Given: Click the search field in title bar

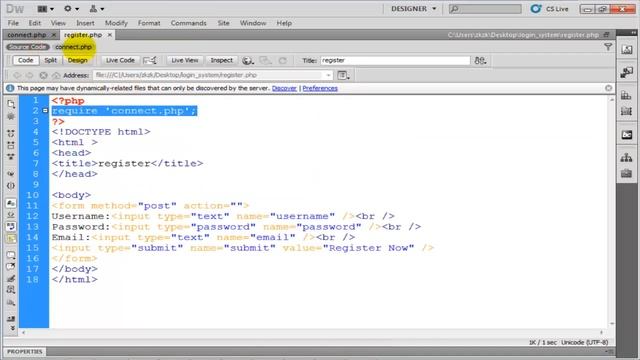Looking at the screenshot, I should point(485,9).
